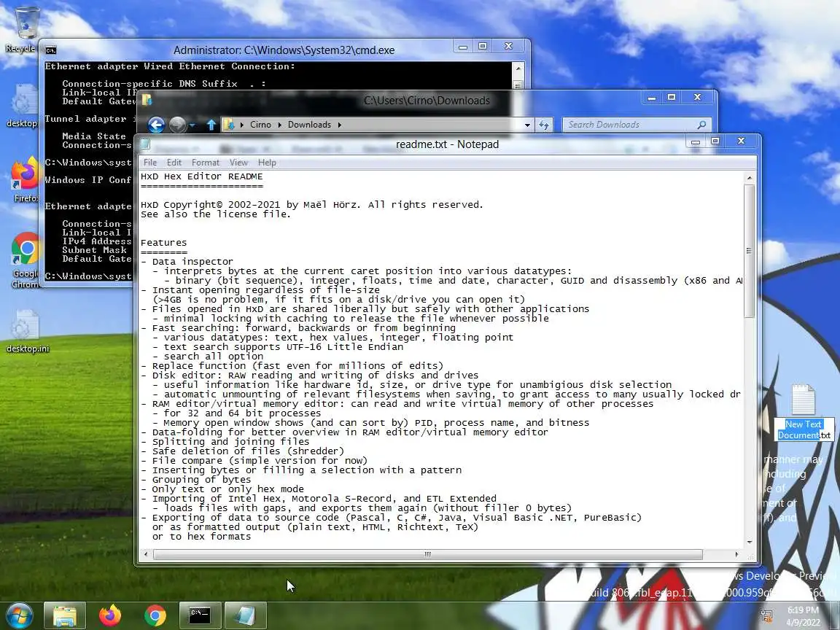The image size is (840, 630).
Task: Maximize the readme.txt Notepad window
Action: 715,141
